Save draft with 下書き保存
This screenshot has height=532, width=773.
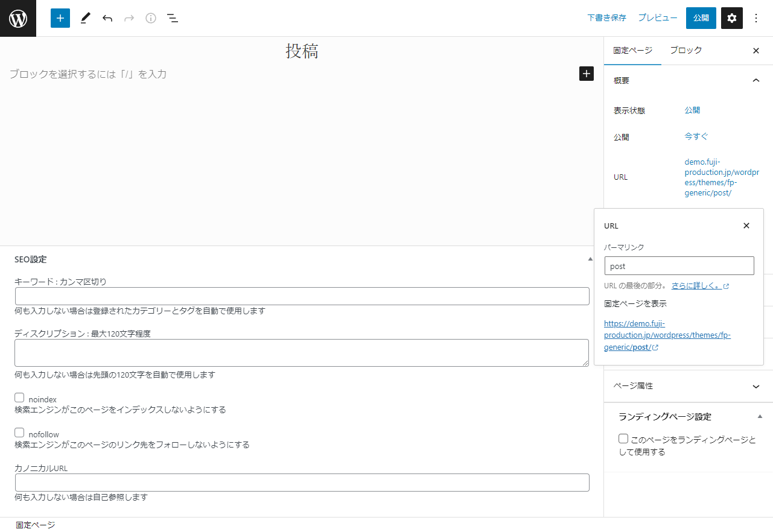click(x=607, y=18)
